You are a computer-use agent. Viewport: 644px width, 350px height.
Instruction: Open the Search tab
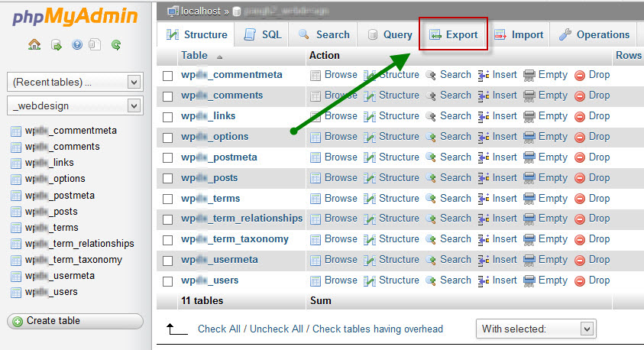pos(324,34)
